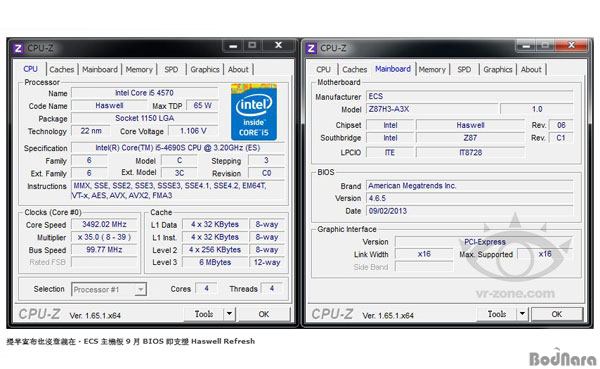Open Tools dropdown arrow in right window
The image size is (600, 369).
click(x=522, y=314)
